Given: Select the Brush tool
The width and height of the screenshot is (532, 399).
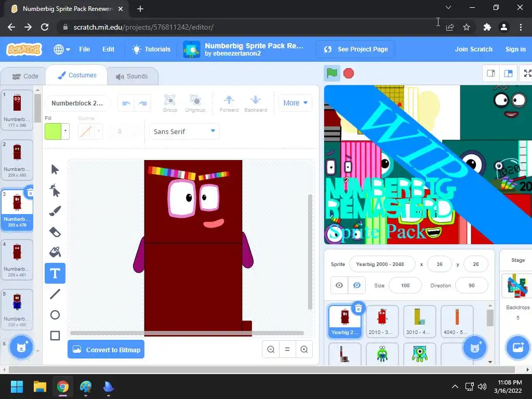Looking at the screenshot, I should click(55, 211).
